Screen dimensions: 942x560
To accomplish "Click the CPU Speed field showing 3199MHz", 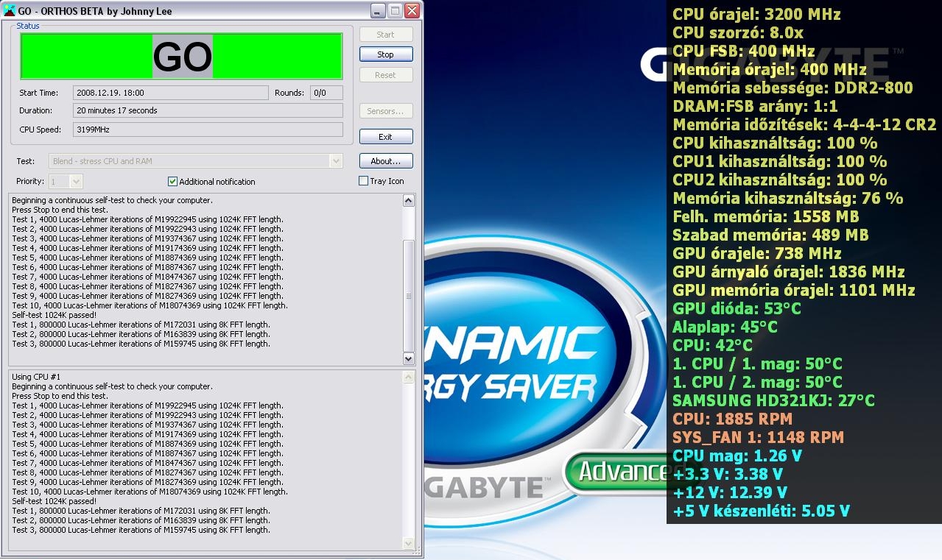I will point(208,130).
